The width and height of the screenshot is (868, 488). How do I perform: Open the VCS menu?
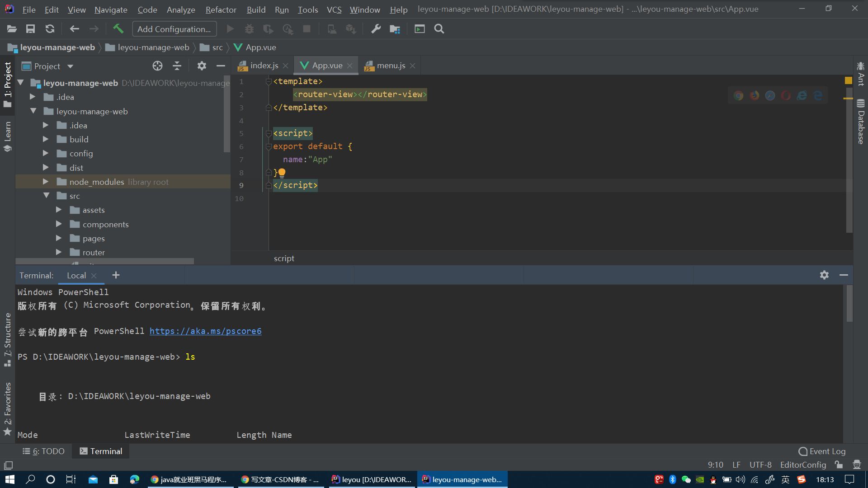point(334,9)
